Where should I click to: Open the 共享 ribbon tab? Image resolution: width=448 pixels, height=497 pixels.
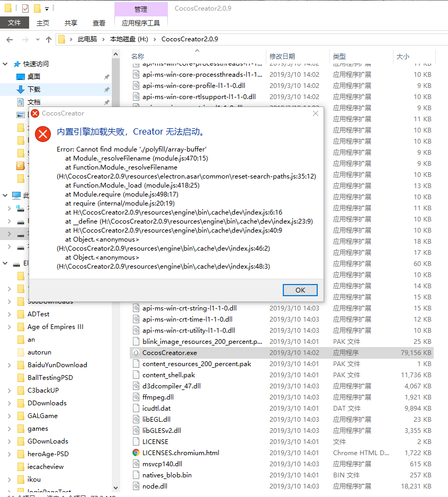pos(70,23)
